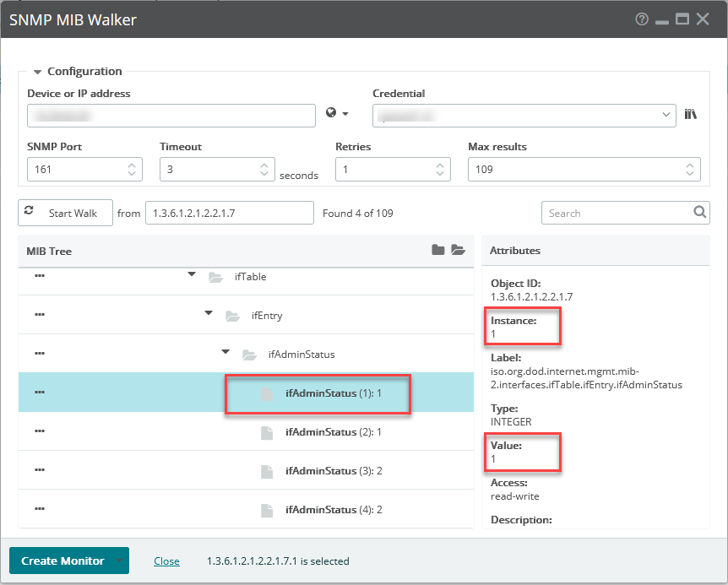Open the ellipsis menu beside ifTable row

39,276
